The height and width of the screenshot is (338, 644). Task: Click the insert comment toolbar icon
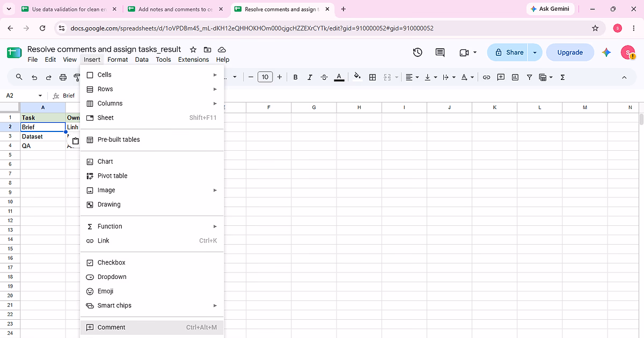pyautogui.click(x=501, y=77)
